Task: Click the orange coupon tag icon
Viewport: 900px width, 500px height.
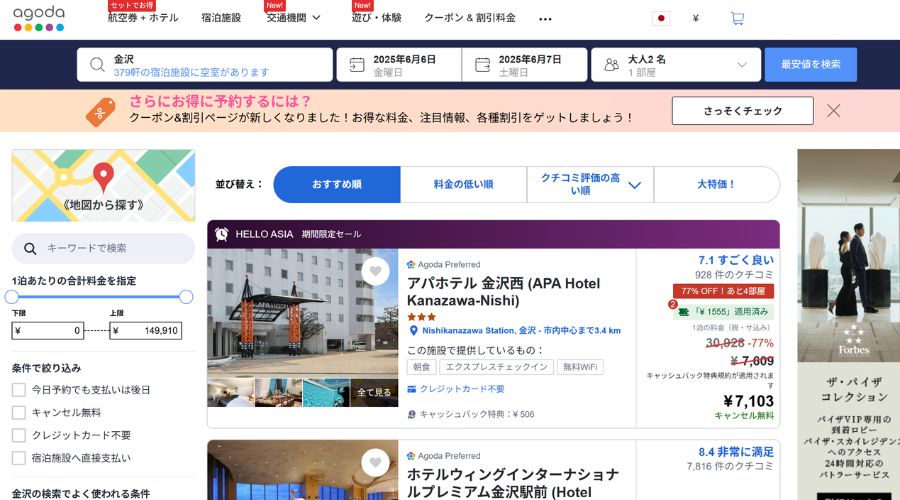Action: pos(100,112)
